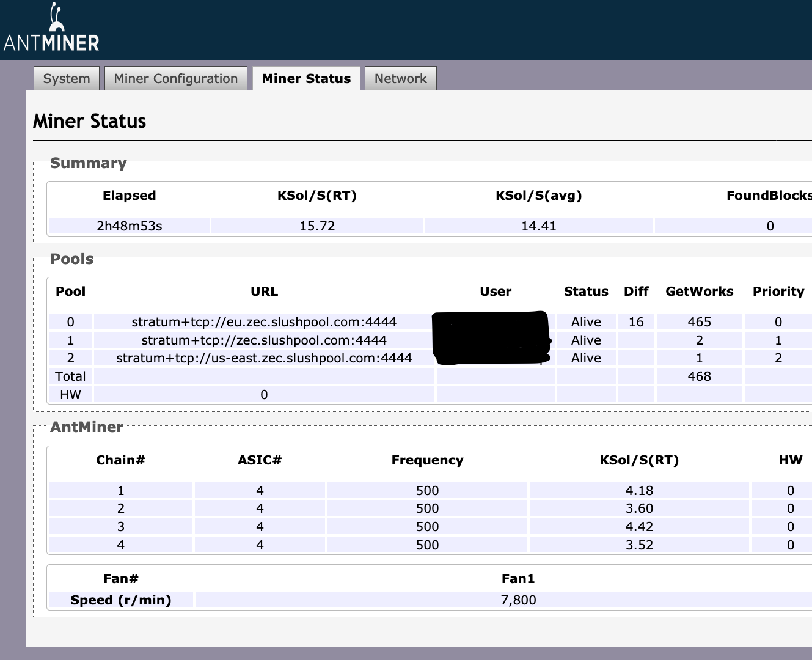
Task: Click the eu.zec.slushpool.com pool URL
Action: pos(264,321)
